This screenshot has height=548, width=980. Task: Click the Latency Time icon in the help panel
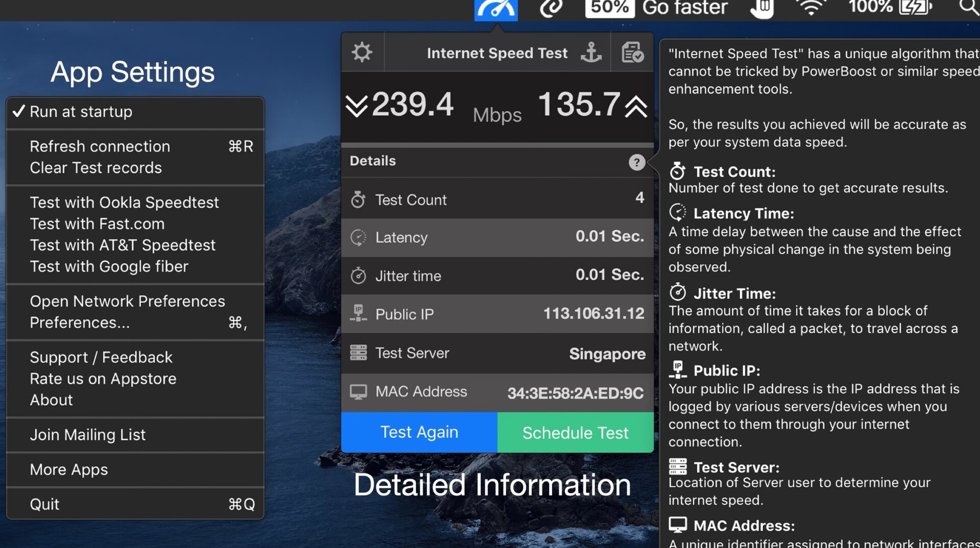coord(678,212)
